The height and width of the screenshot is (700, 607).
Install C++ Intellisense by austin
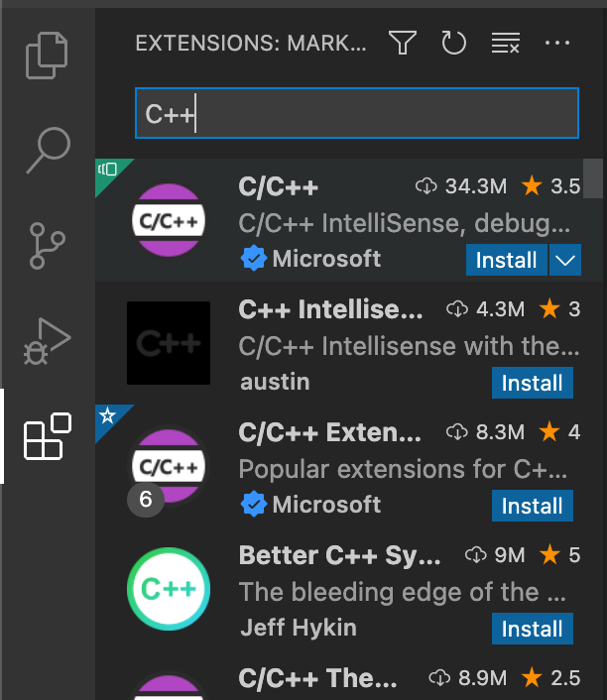coord(533,383)
